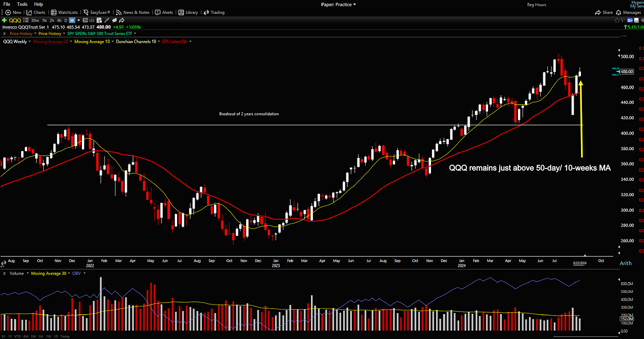Close the volume pane with X
The image size is (644, 339).
(4, 273)
